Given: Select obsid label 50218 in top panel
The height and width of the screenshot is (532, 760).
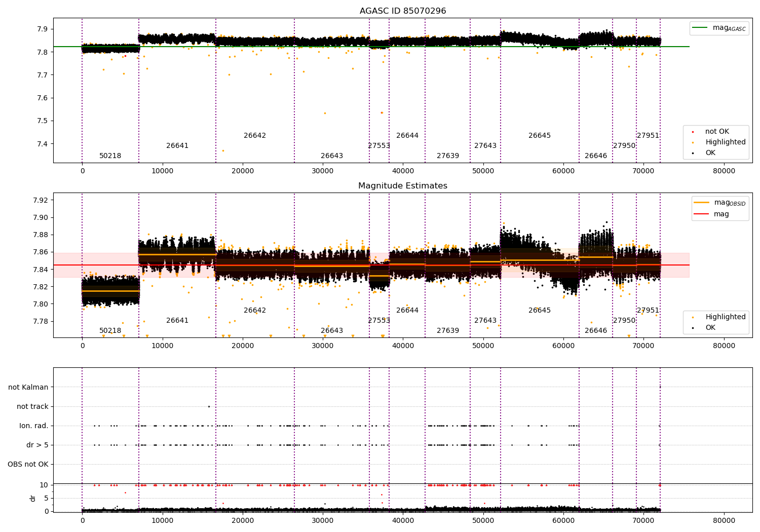Looking at the screenshot, I should [110, 156].
